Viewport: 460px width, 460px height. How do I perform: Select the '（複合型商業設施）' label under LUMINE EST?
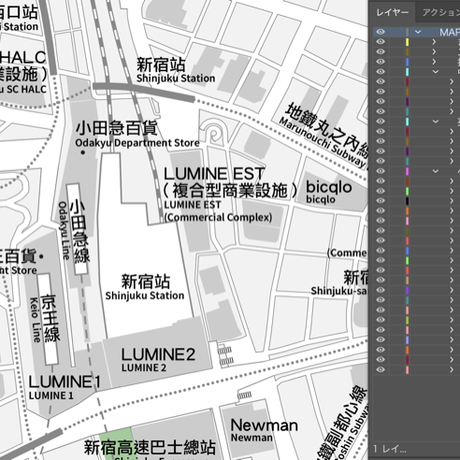pyautogui.click(x=230, y=191)
